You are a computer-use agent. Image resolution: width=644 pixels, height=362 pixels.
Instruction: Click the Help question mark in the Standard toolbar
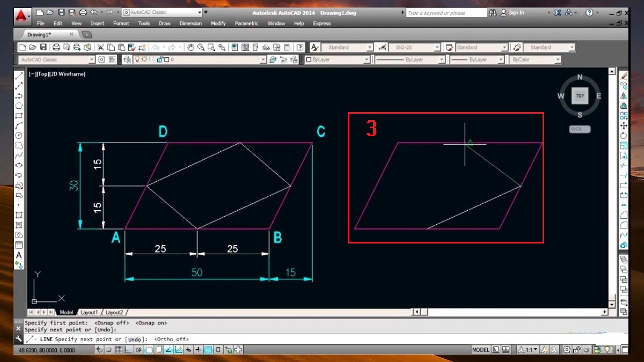click(299, 47)
